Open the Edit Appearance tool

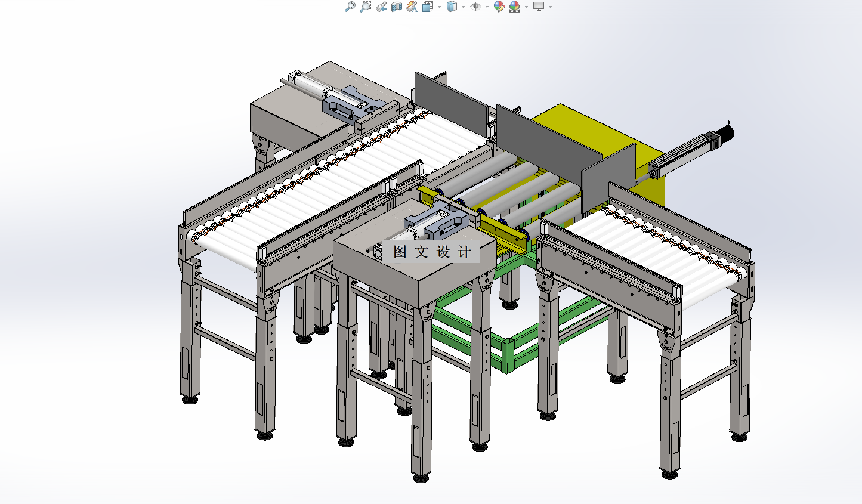pyautogui.click(x=499, y=7)
